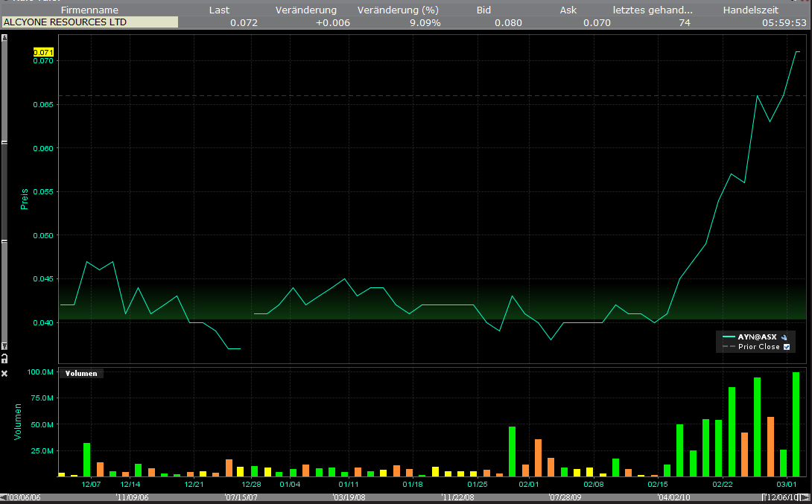Open AYN@ASX series settings wrench icon
Screen dimensions: 812x504
pyautogui.click(x=784, y=336)
